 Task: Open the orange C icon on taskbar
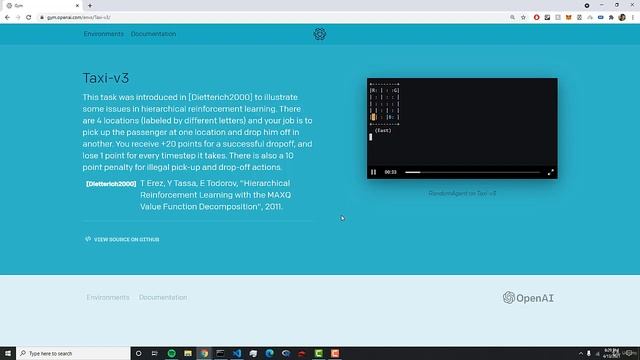point(335,353)
